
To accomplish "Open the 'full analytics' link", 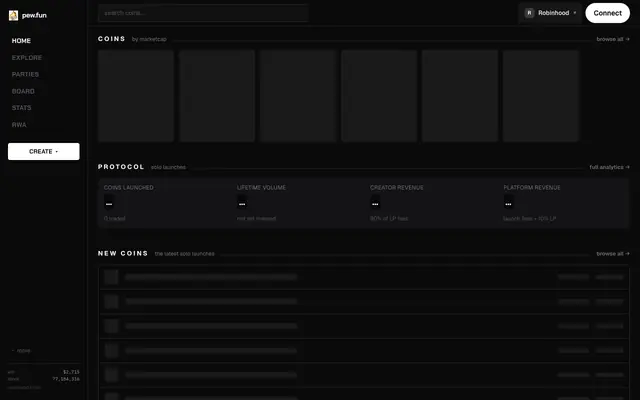I will [x=609, y=167].
